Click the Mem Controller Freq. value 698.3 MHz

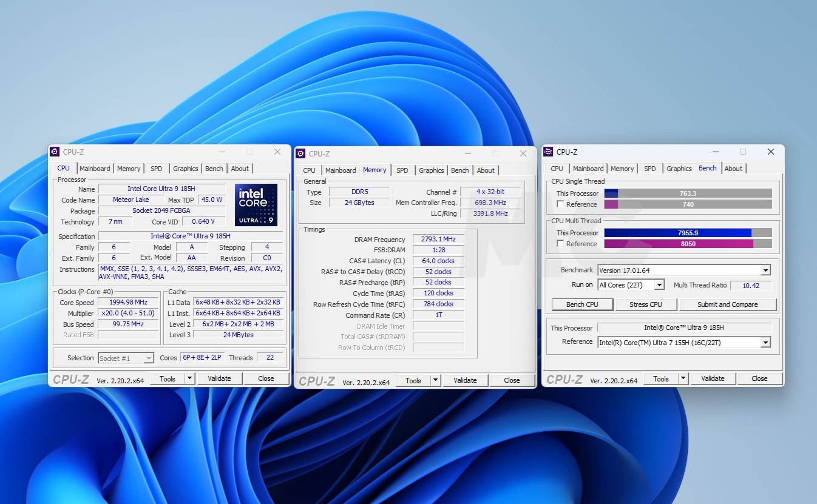[x=490, y=203]
